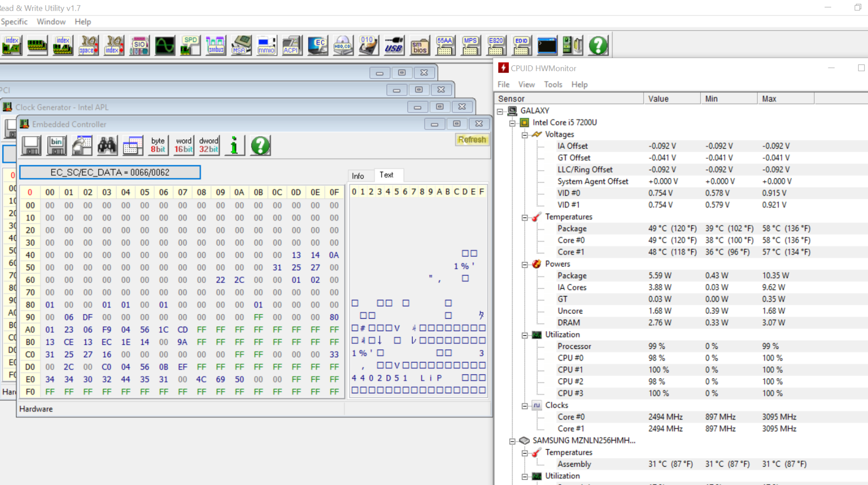Open the 010 disk data tool

click(368, 46)
